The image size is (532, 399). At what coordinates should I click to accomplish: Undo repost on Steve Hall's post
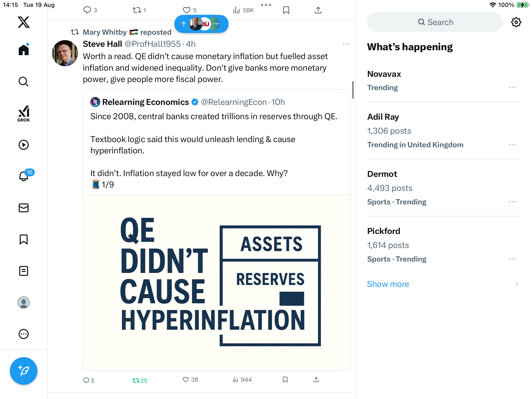(x=136, y=381)
